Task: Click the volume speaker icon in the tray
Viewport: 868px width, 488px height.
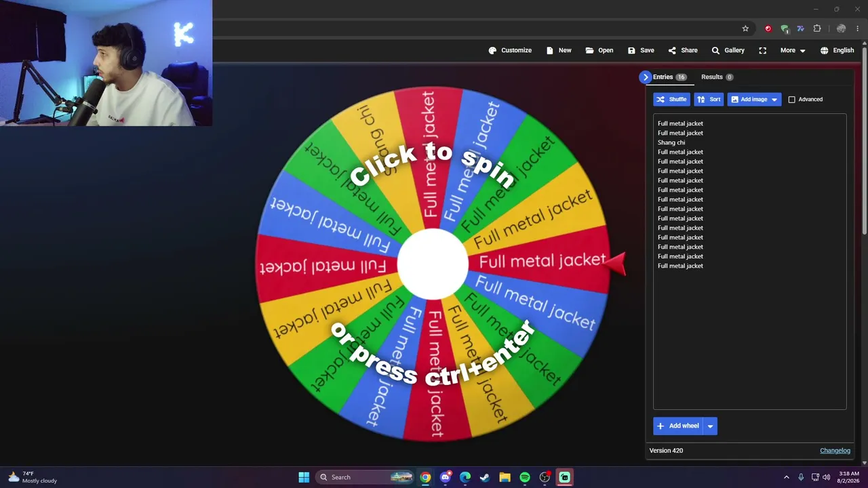Action: pyautogui.click(x=826, y=477)
